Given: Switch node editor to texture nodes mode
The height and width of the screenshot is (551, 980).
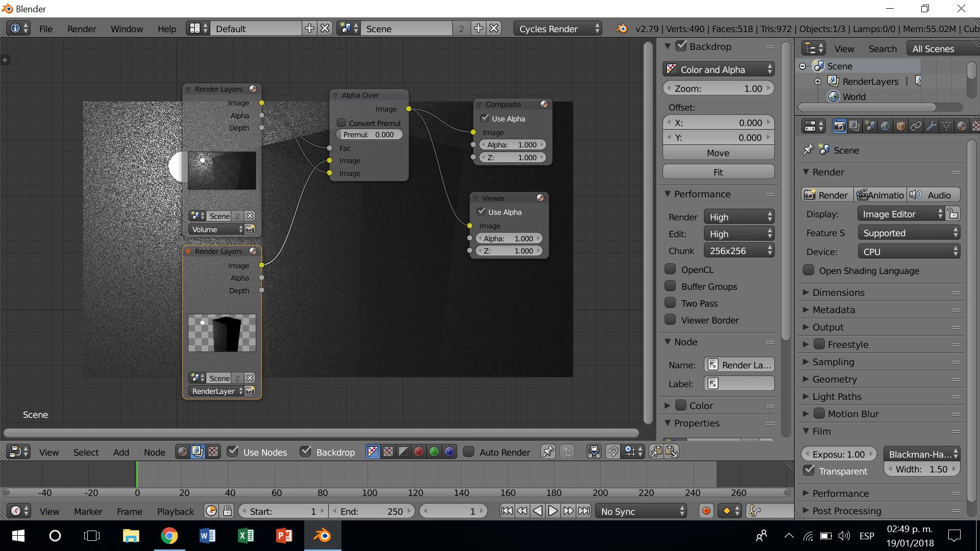Looking at the screenshot, I should (x=213, y=452).
